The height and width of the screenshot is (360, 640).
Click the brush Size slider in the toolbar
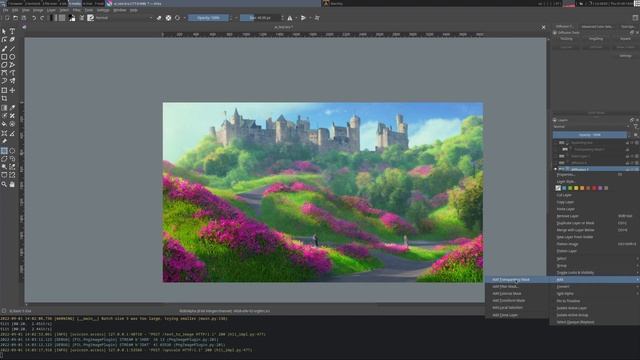point(260,18)
